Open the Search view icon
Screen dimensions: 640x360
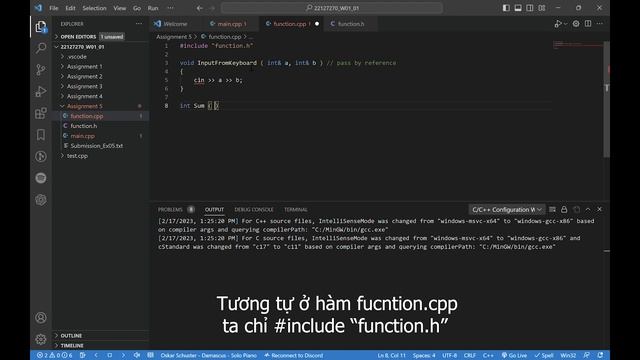[x=41, y=48]
